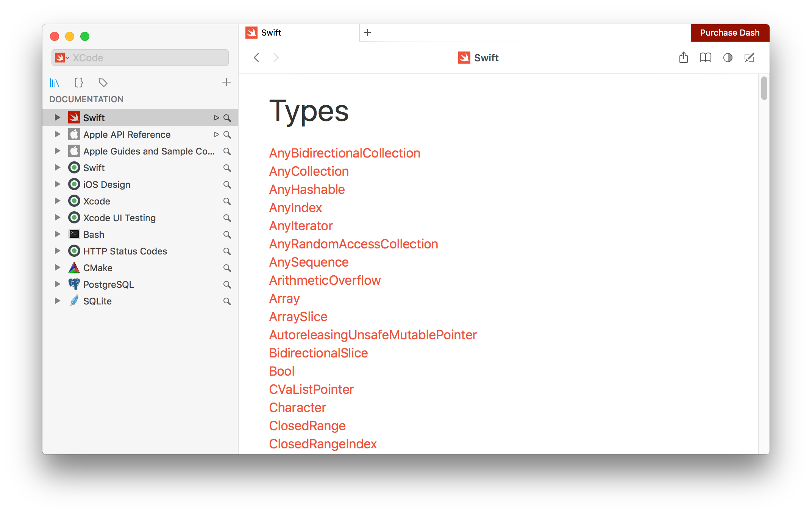
Task: Toggle dark mode with the contrast icon
Action: (x=728, y=58)
